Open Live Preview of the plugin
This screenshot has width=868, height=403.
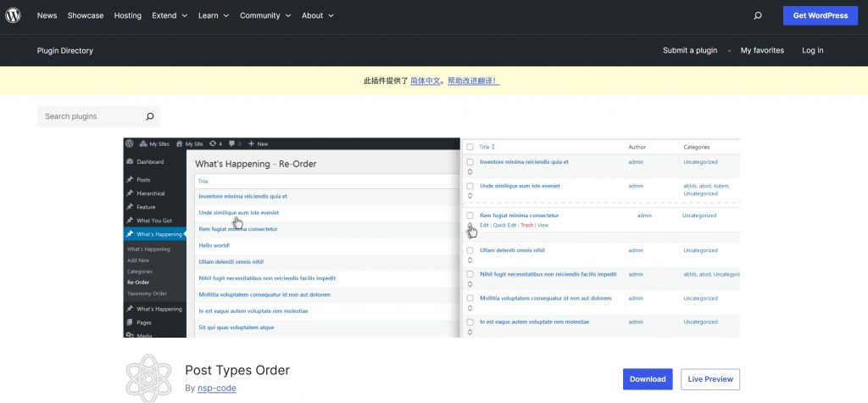pos(710,379)
